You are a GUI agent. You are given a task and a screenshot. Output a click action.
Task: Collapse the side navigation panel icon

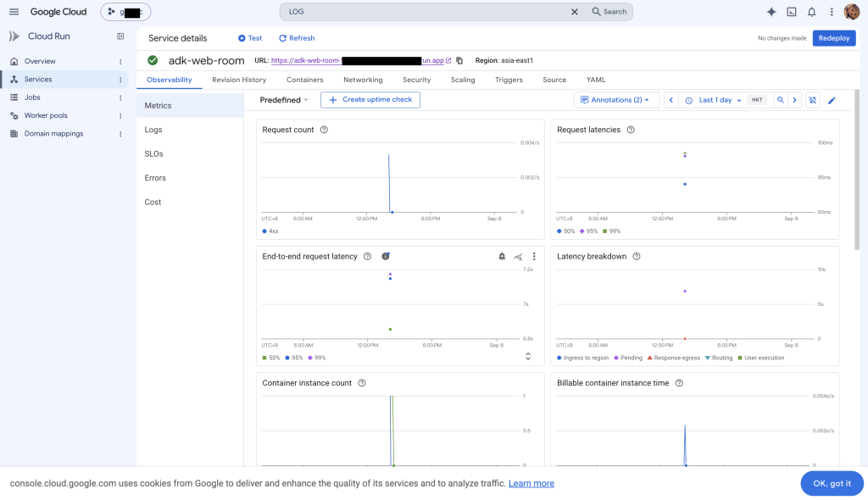coord(120,36)
